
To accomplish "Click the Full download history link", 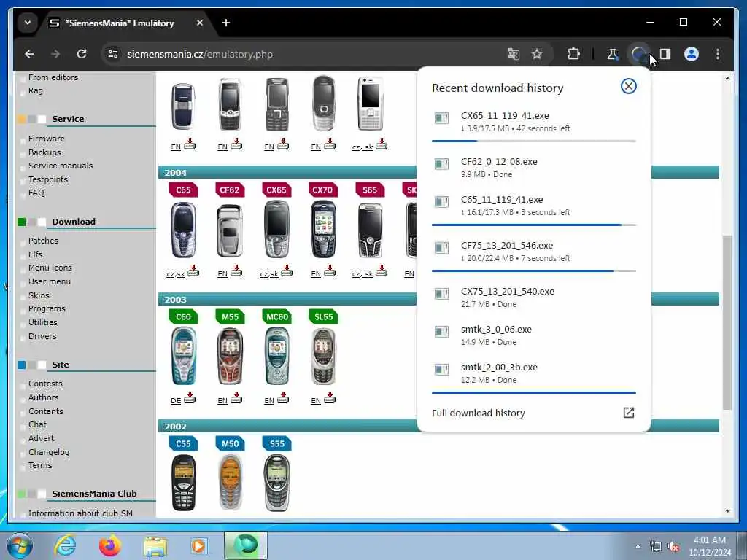I will point(479,413).
